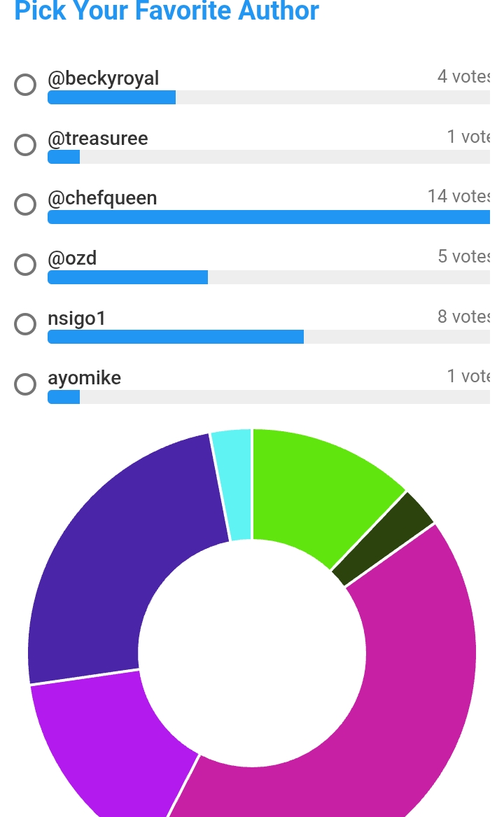
Task: Select the @ozd radio button
Action: [x=25, y=265]
